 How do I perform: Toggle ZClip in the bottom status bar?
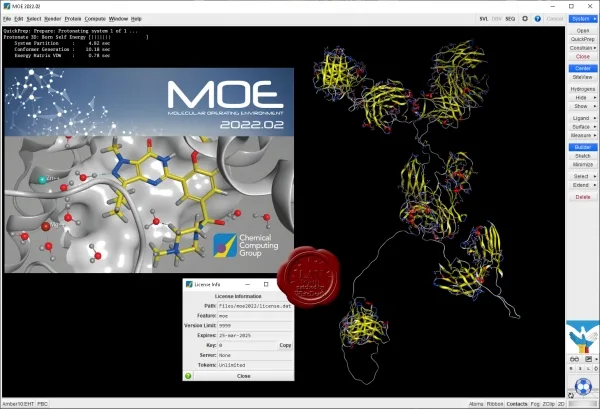click(548, 404)
